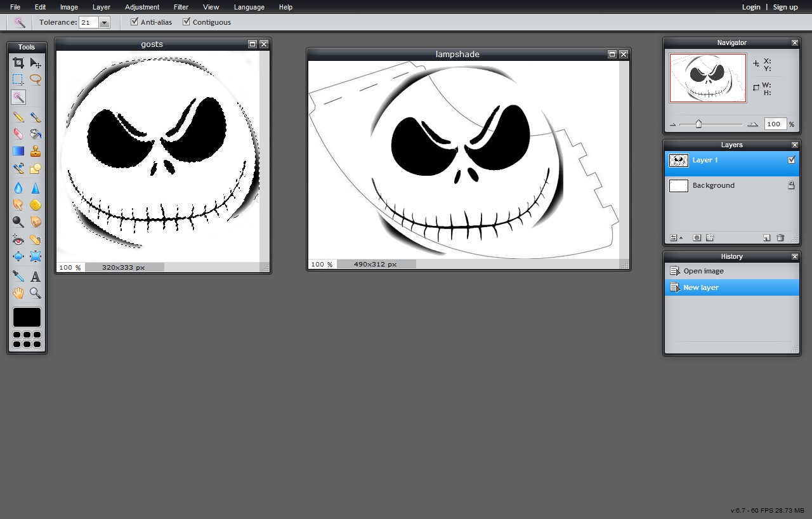The width and height of the screenshot is (812, 519).
Task: Select the New layer history step
Action: click(732, 287)
